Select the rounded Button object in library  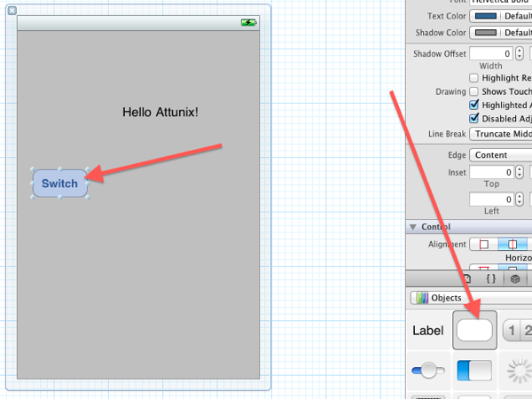click(x=474, y=331)
